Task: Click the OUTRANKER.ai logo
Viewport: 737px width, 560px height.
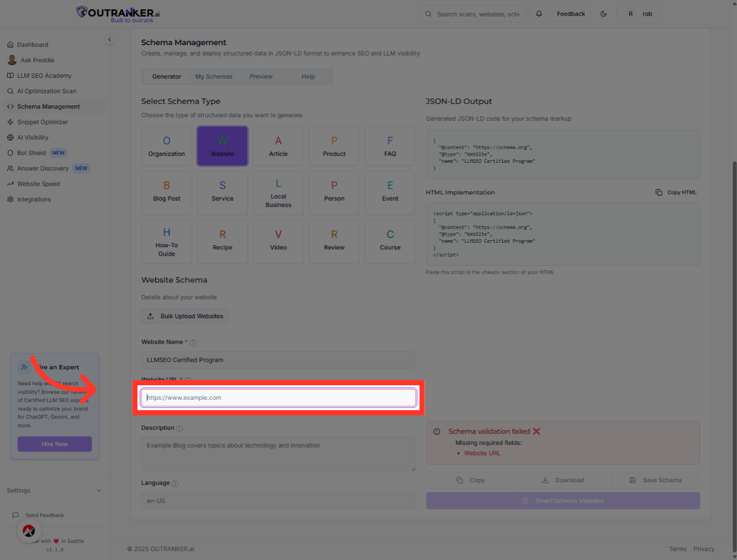Action: tap(118, 14)
